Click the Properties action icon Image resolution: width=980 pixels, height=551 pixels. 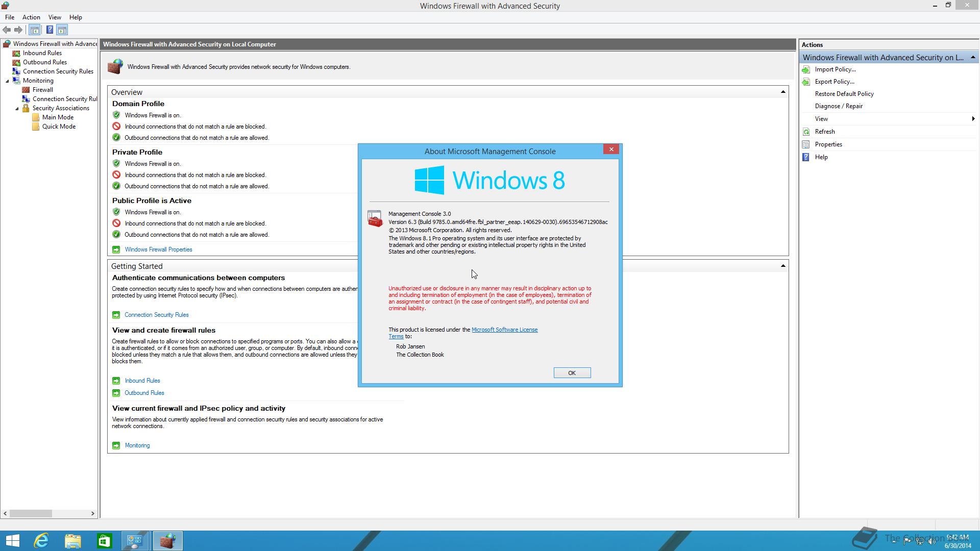tap(806, 144)
